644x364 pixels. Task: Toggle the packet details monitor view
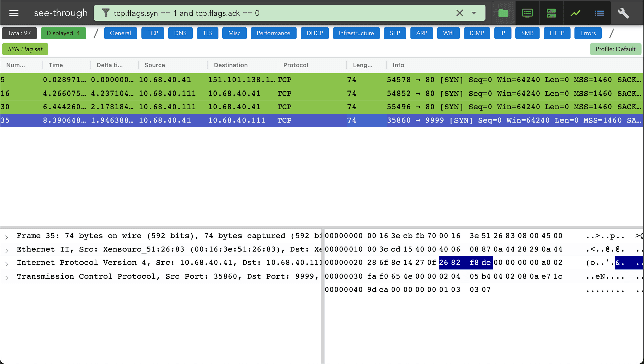point(527,13)
